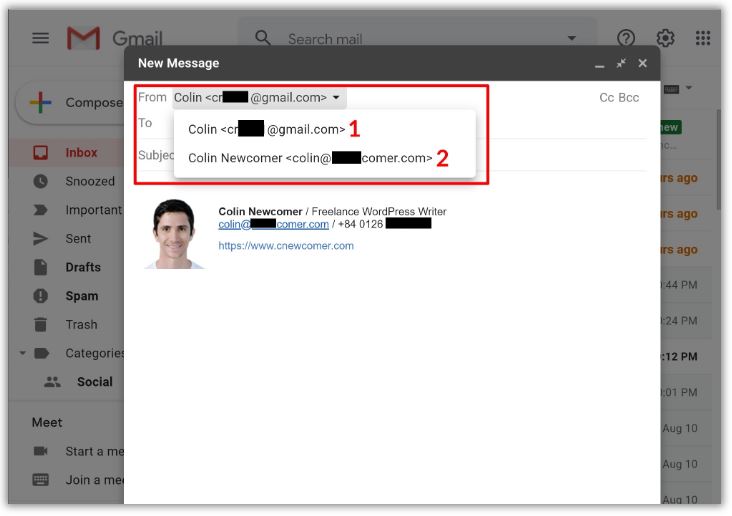Select the Colin gmail.com sender address

[x=266, y=129]
